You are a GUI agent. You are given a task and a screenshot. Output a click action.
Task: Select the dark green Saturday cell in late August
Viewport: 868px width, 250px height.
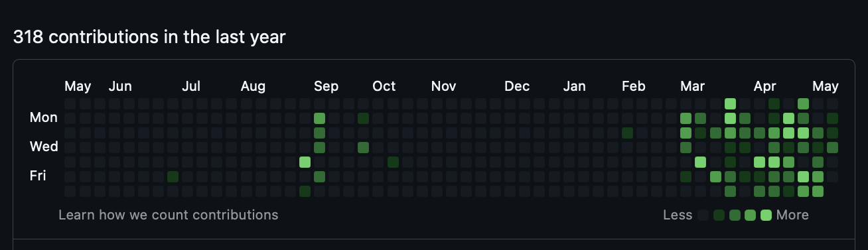305,191
